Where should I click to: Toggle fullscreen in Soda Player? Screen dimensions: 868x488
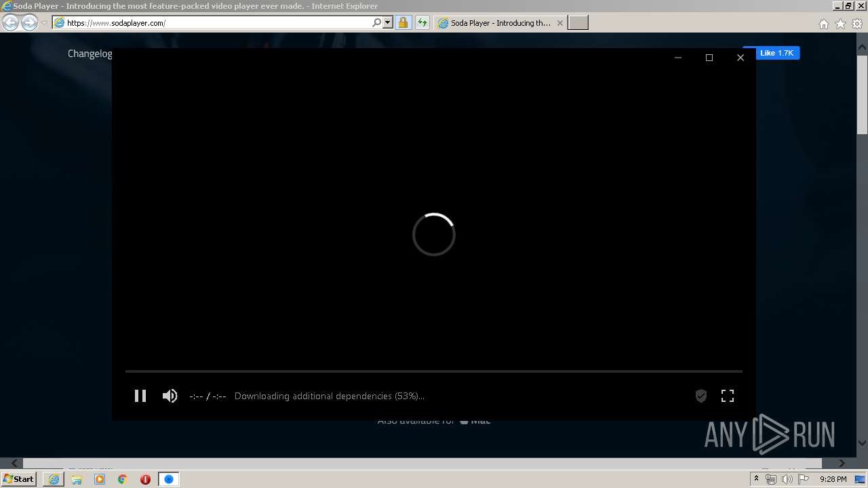point(728,396)
